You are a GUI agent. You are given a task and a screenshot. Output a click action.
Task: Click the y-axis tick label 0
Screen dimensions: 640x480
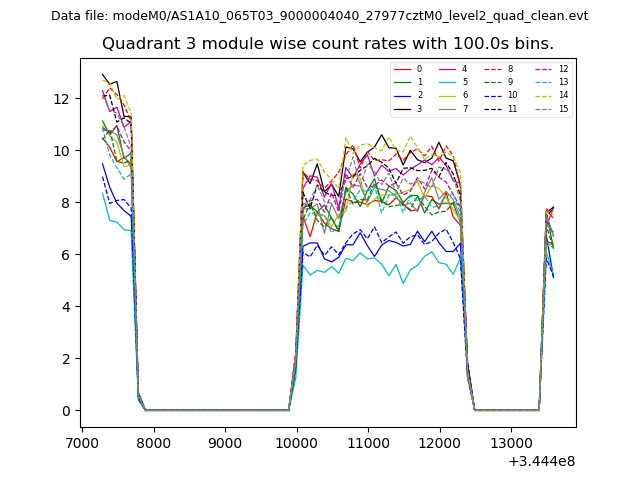tap(65, 410)
